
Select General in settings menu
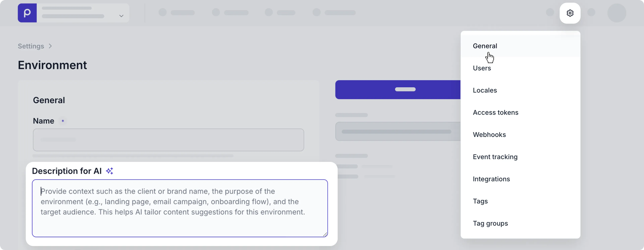(x=485, y=46)
